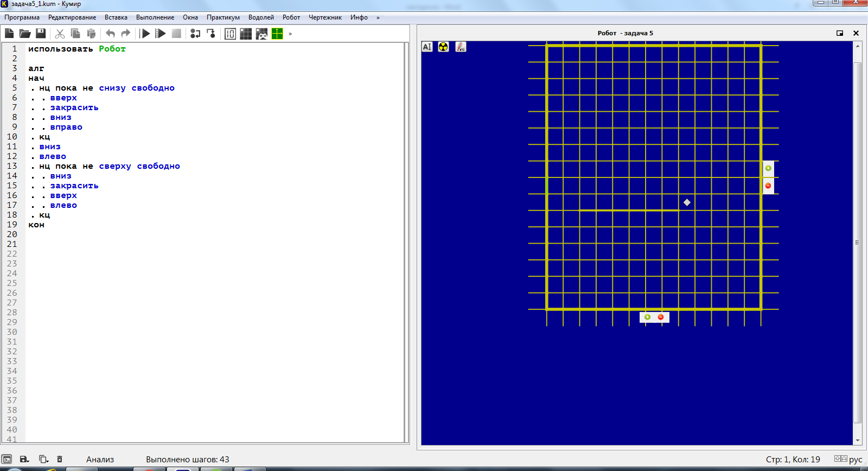Open the Robot remote control gamepad icon
868x471 pixels.
(x=261, y=34)
